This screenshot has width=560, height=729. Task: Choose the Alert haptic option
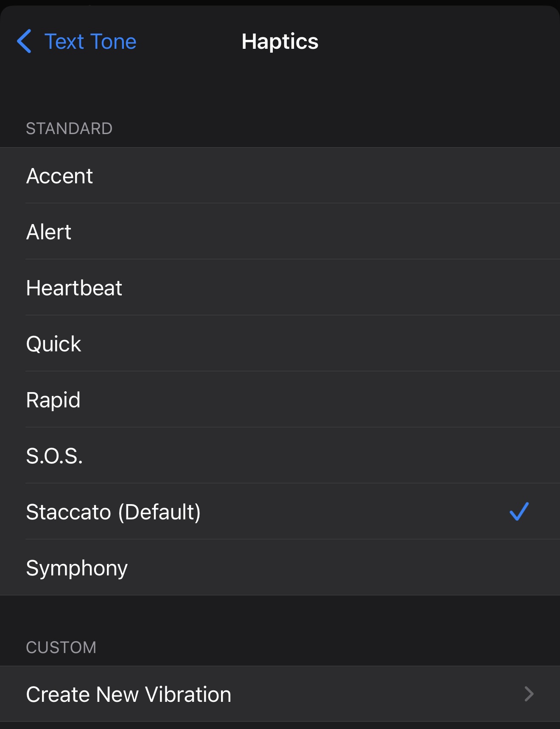pos(49,232)
